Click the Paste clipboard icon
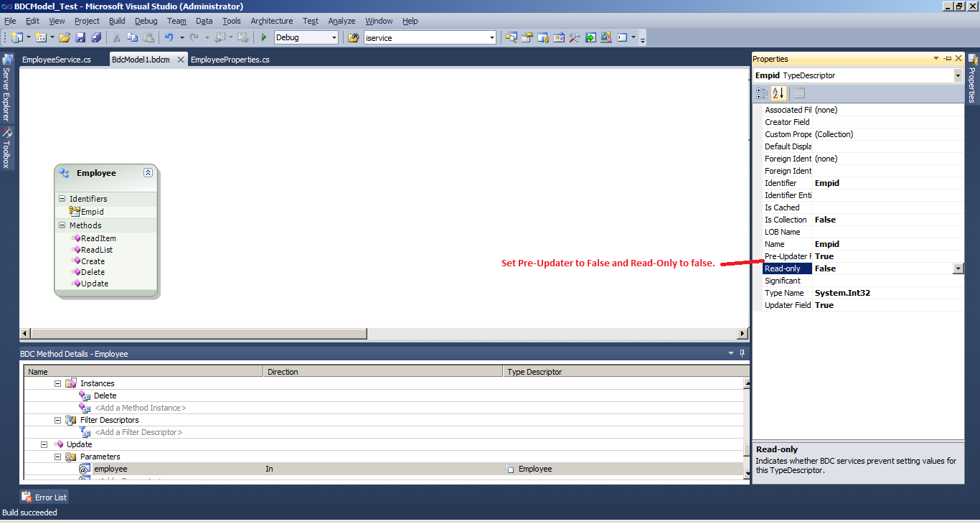Screen dimensions: 980x524 click(x=149, y=37)
